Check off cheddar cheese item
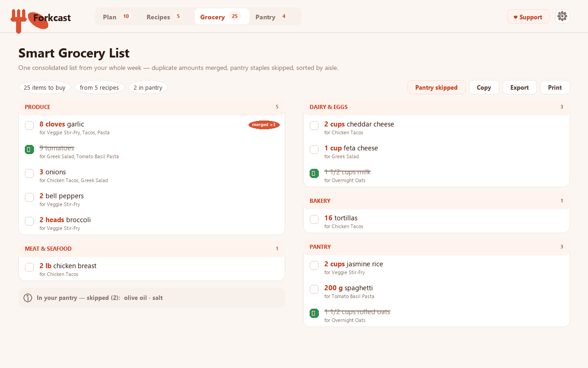Screen dimensions: 588x368 (x=314, y=126)
